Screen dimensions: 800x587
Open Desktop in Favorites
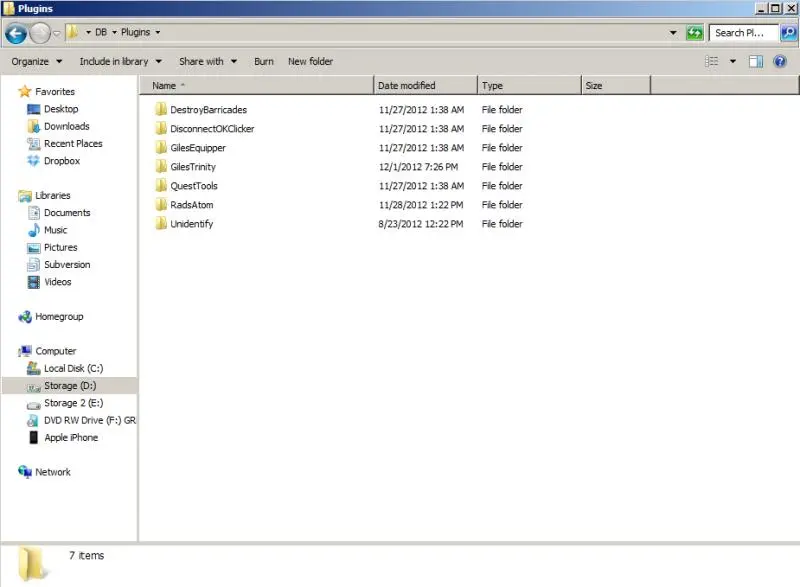pos(61,109)
